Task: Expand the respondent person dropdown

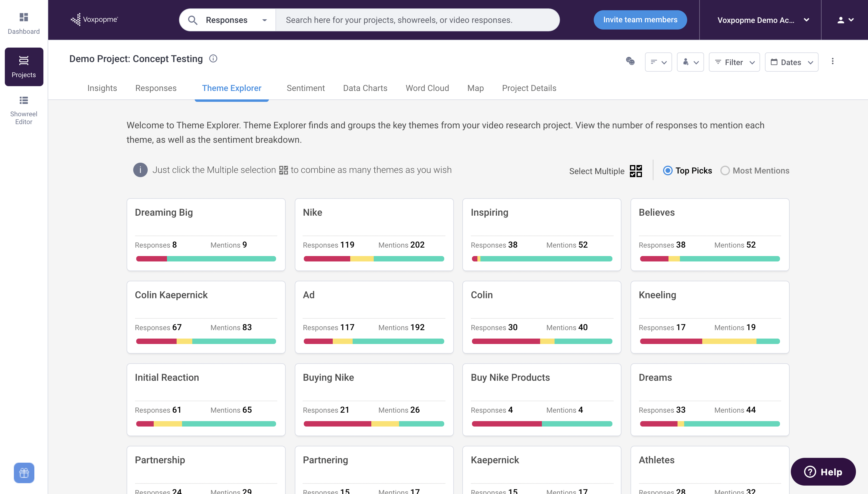Action: click(x=690, y=62)
